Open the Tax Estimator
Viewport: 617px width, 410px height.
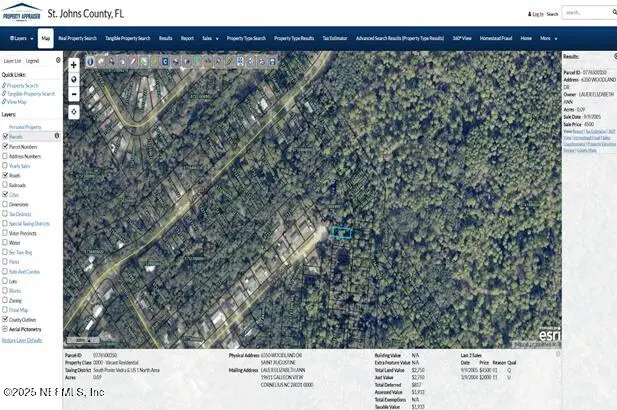pos(335,38)
